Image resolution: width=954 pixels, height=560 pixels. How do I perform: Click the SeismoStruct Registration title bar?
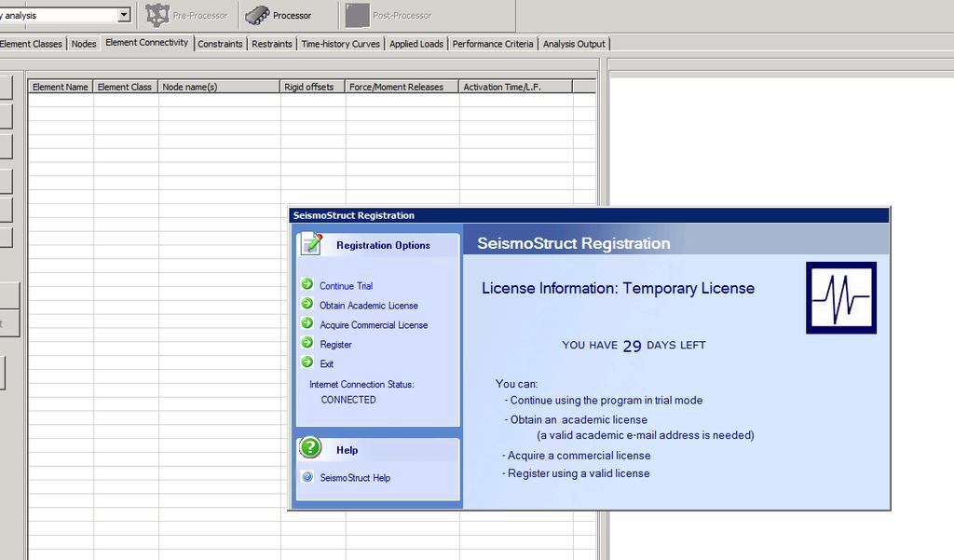pyautogui.click(x=589, y=215)
